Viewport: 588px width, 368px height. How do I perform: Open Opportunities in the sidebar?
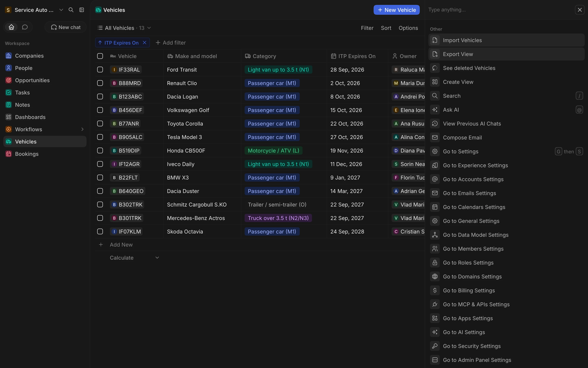click(45, 80)
